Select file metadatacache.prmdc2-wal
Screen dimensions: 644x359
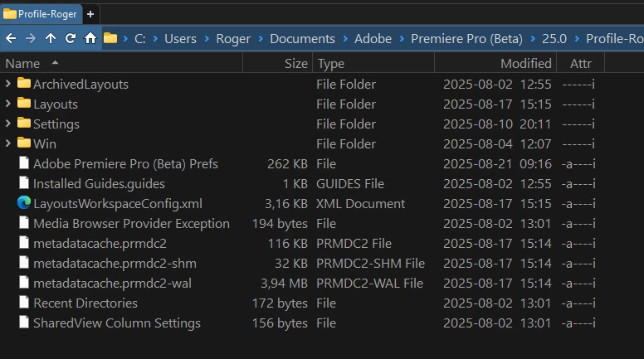click(x=112, y=283)
